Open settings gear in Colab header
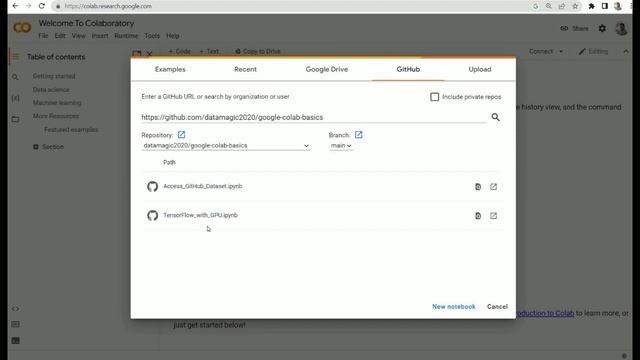Screen dimensions: 640x360 click(602, 28)
